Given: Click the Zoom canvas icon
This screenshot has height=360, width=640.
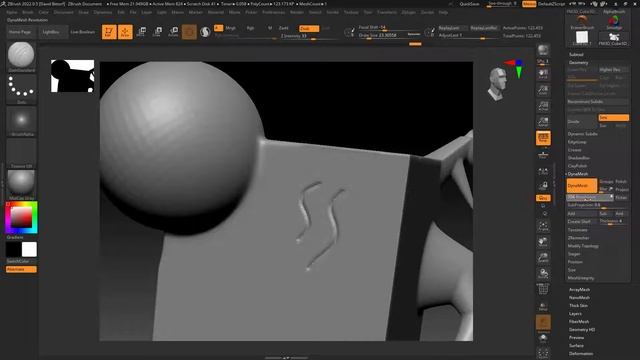Looking at the screenshot, I should pos(543,90).
